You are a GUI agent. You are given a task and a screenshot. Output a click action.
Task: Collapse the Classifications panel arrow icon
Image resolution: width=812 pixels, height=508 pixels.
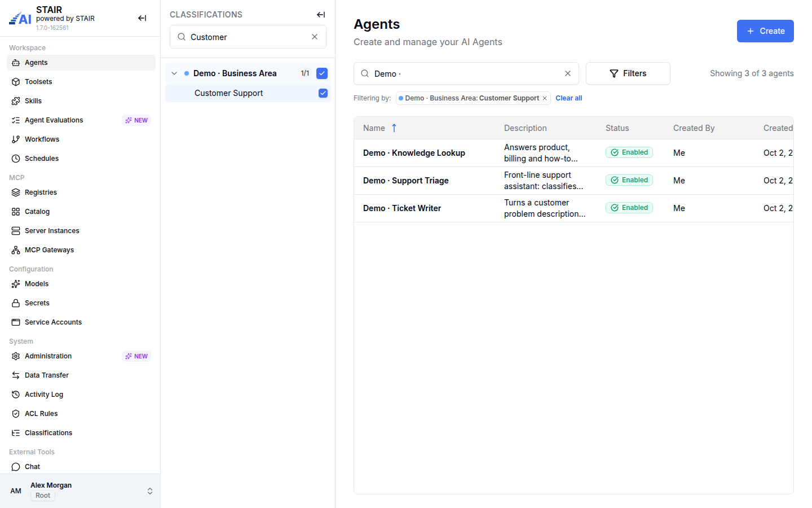coord(321,15)
